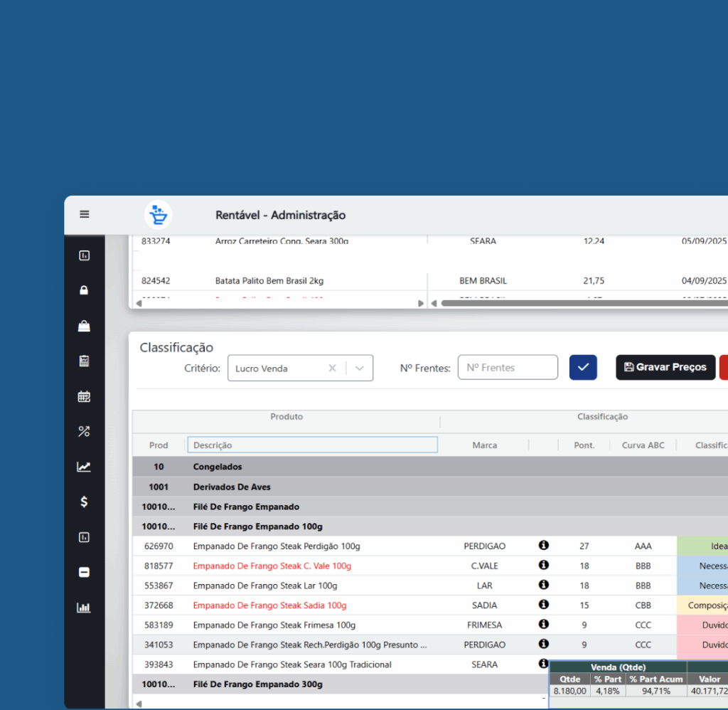The height and width of the screenshot is (710, 728).
Task: Click info icon on the SADIA row
Action: point(544,605)
